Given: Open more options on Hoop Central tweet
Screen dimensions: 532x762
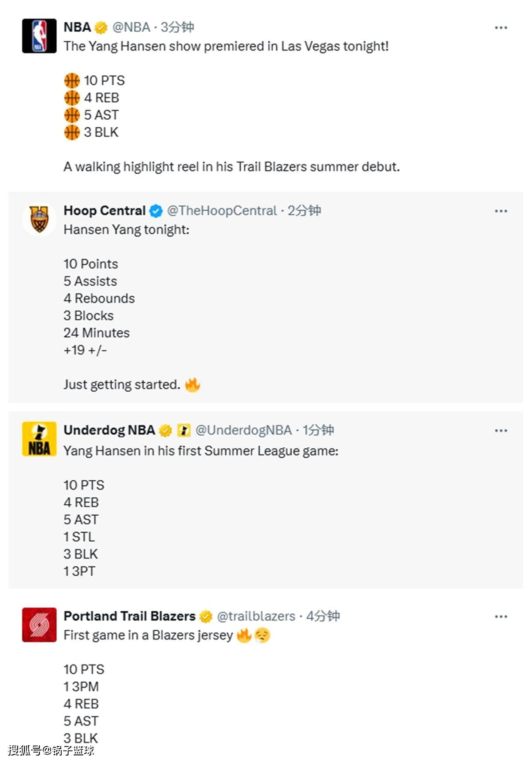Looking at the screenshot, I should coord(501,211).
